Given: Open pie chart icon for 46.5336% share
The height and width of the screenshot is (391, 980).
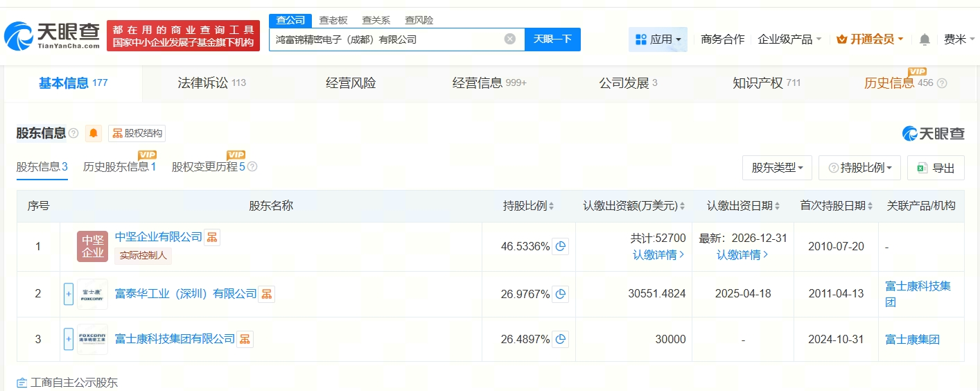Looking at the screenshot, I should pyautogui.click(x=561, y=246).
